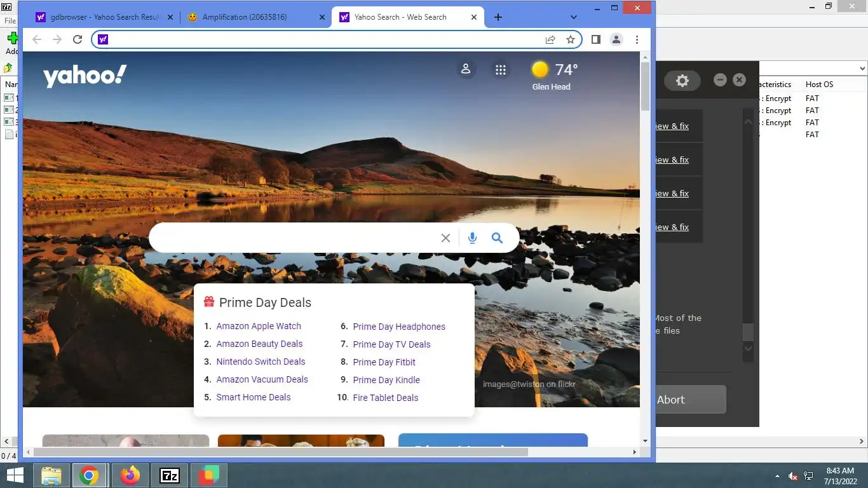Expand 7-Zip address dropdown arrow
Viewport: 868px width, 488px height.
click(862, 68)
